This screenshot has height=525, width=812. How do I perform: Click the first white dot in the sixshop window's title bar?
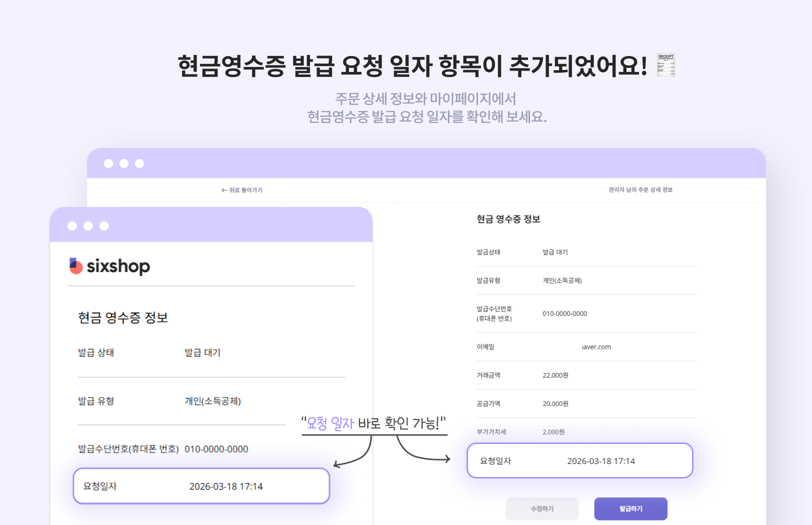click(x=72, y=226)
